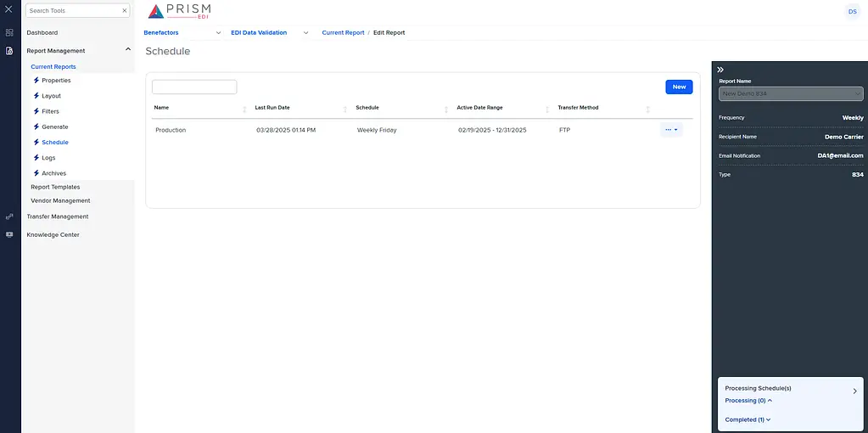This screenshot has width=868, height=433.
Task: Open Properties page
Action: [56, 81]
